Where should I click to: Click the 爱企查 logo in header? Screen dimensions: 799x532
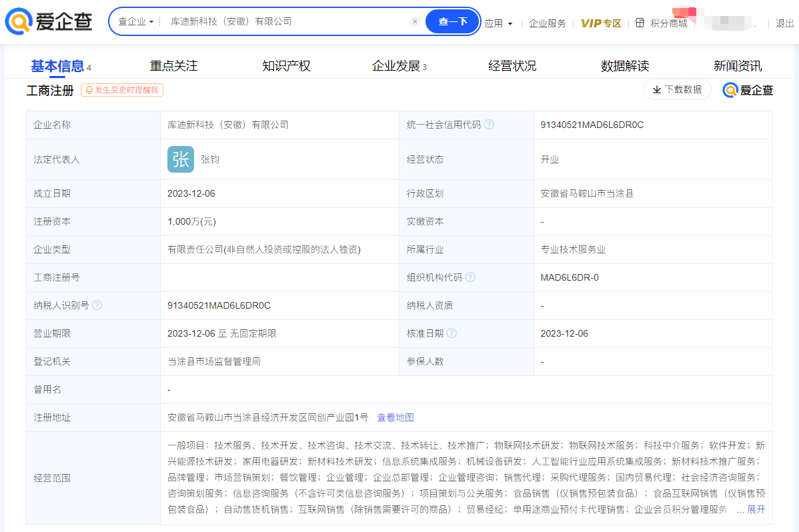(49, 21)
